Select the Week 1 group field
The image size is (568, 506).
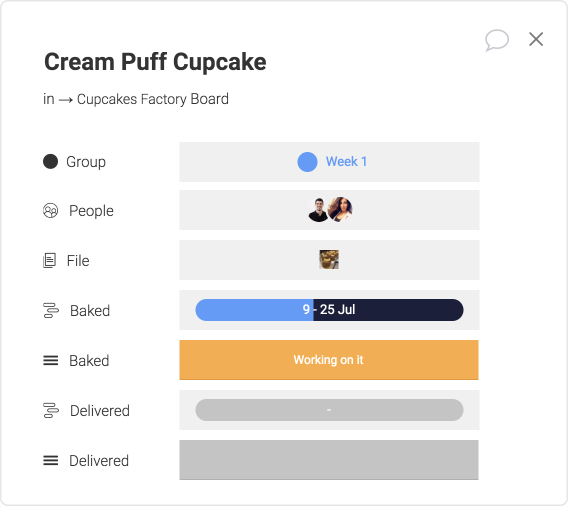329,162
